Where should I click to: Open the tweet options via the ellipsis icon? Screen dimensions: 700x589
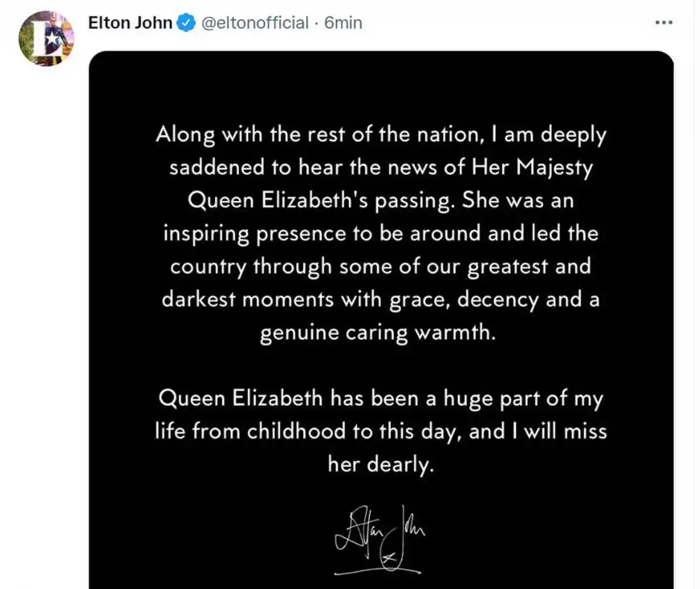pos(663,22)
